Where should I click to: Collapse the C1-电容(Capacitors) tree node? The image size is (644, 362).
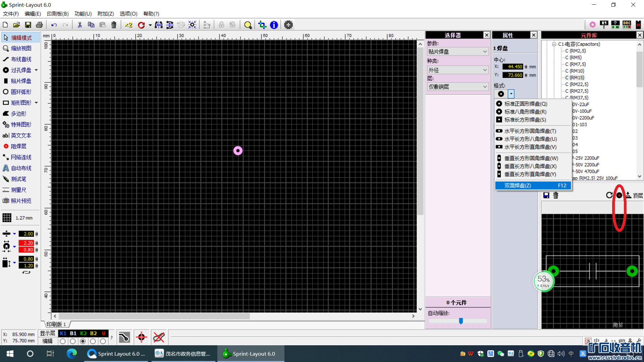click(x=554, y=44)
